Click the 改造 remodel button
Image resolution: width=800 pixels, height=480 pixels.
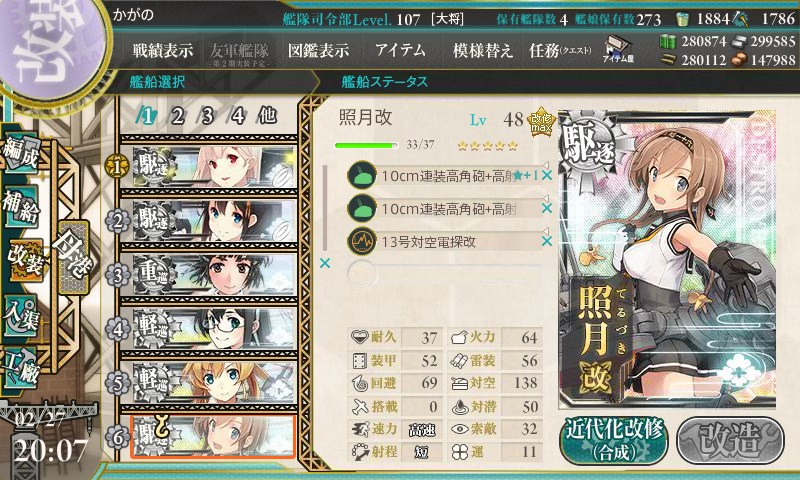[730, 440]
